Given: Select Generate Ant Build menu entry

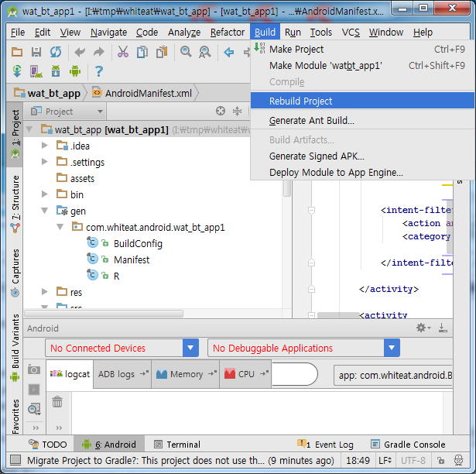Looking at the screenshot, I should [x=362, y=121].
